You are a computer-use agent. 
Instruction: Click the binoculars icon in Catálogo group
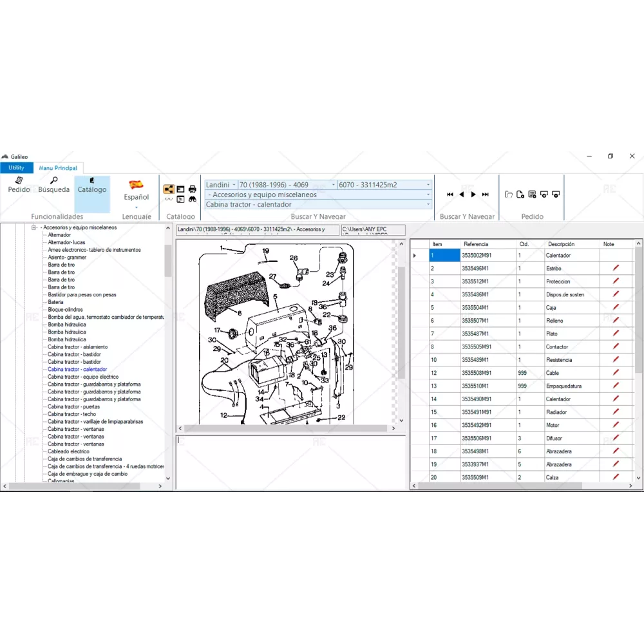pos(192,200)
